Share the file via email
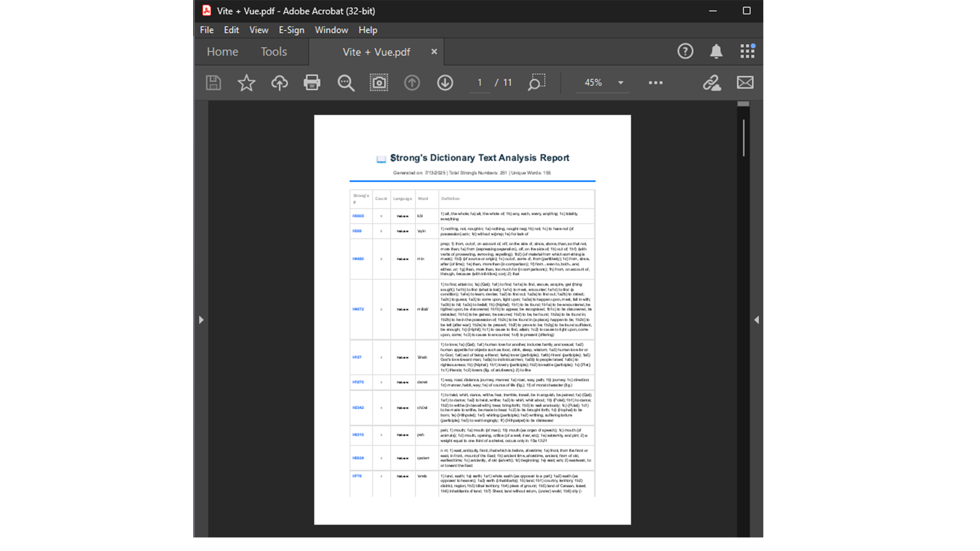This screenshot has height=551, width=980. [745, 82]
